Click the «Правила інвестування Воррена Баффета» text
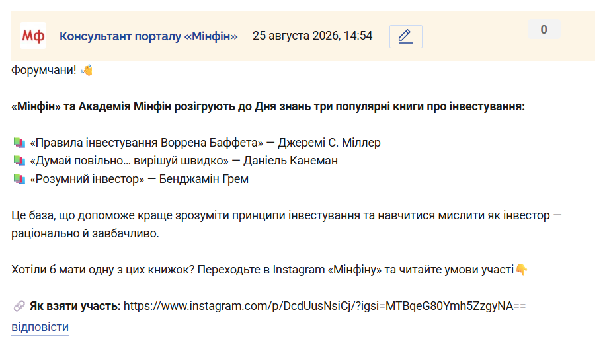The width and height of the screenshot is (607, 364). click(x=146, y=143)
